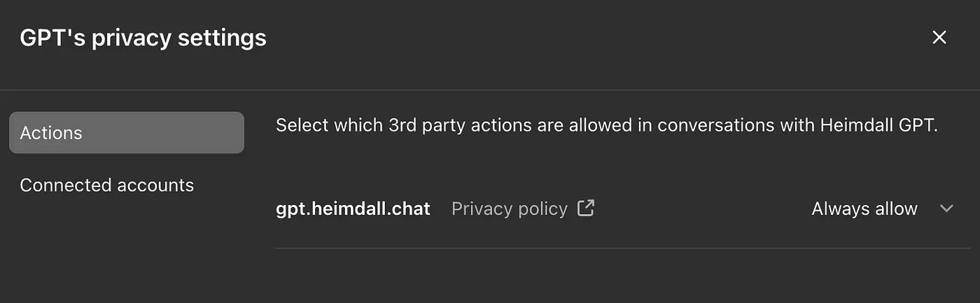Image resolution: width=980 pixels, height=303 pixels.
Task: Click the GPT's privacy settings title
Action: (143, 38)
